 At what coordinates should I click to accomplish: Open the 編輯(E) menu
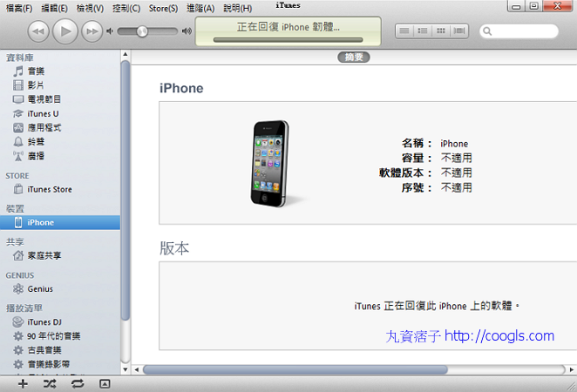point(54,8)
